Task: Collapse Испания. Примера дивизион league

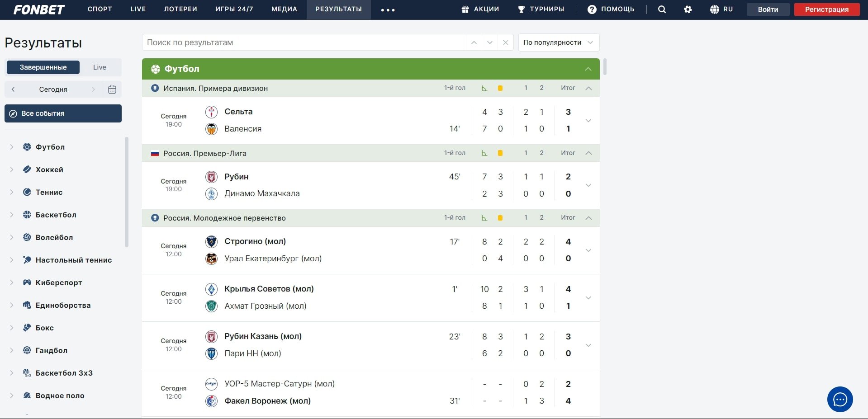Action: [588, 89]
